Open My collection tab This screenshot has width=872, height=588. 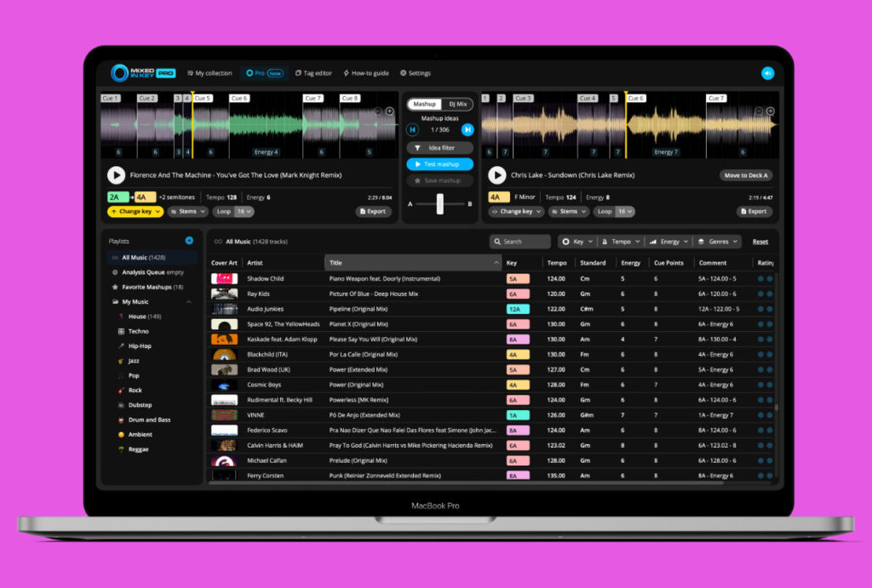point(209,73)
